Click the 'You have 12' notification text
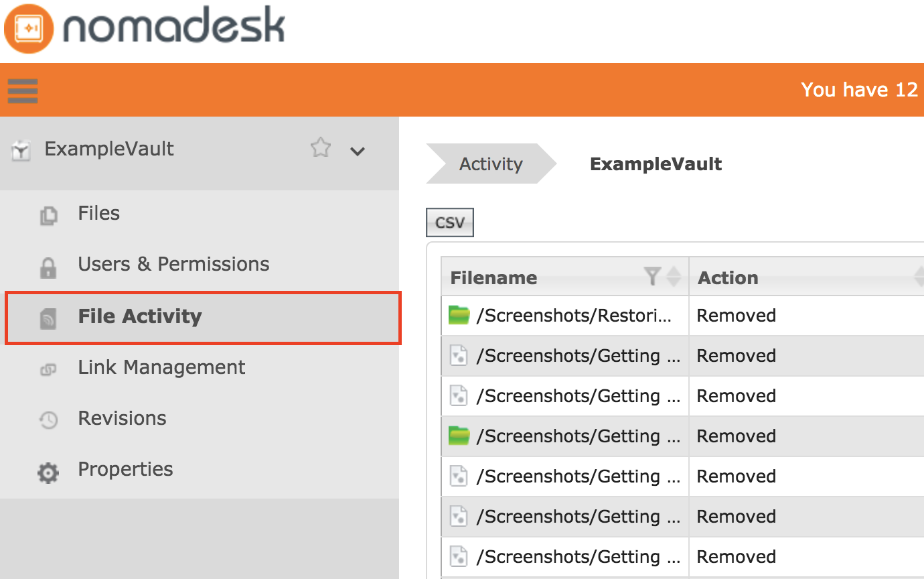 pos(859,90)
